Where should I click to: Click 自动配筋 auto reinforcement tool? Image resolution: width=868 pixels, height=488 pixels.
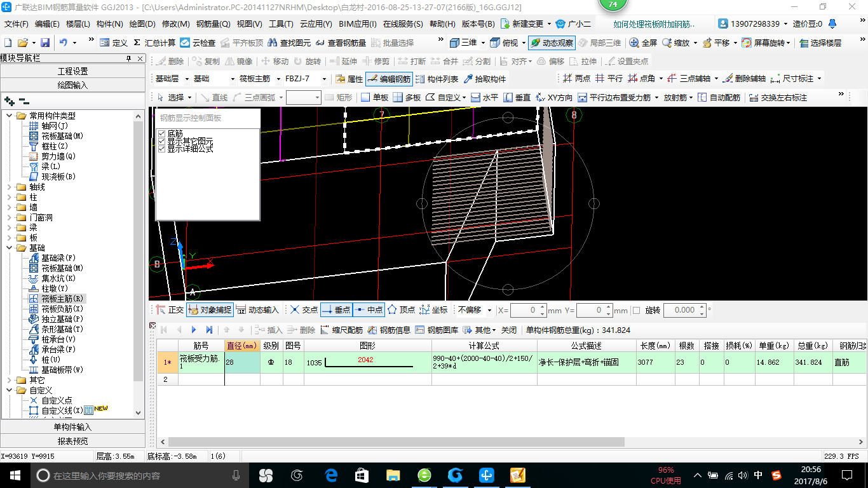(719, 97)
